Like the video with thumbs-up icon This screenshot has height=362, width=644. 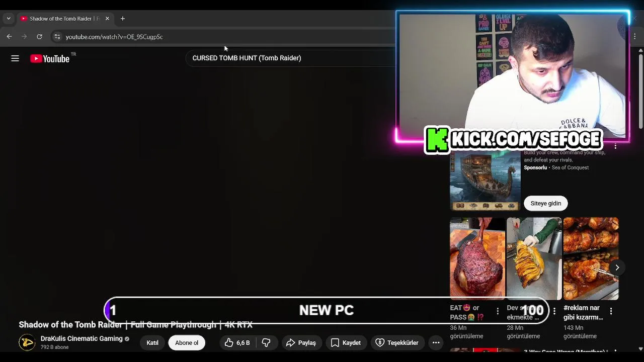[x=237, y=343]
